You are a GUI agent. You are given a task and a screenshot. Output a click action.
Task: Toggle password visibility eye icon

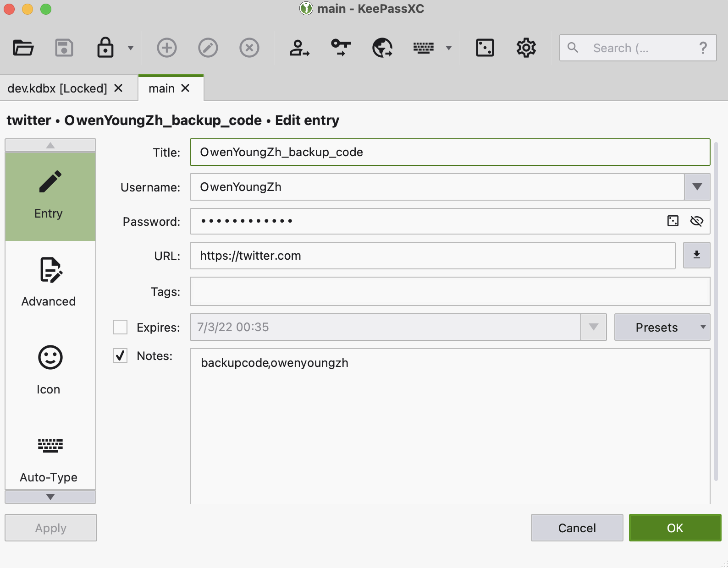(696, 221)
